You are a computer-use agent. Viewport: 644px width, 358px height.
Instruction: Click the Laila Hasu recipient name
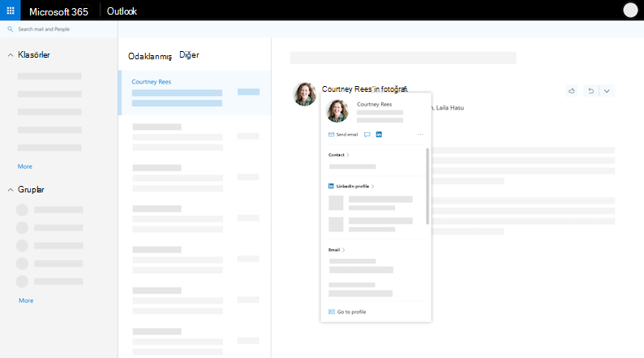[x=449, y=108]
